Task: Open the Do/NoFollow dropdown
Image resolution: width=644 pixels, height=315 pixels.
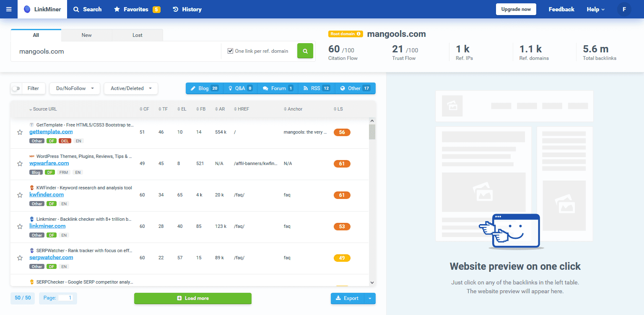Action: coord(74,88)
